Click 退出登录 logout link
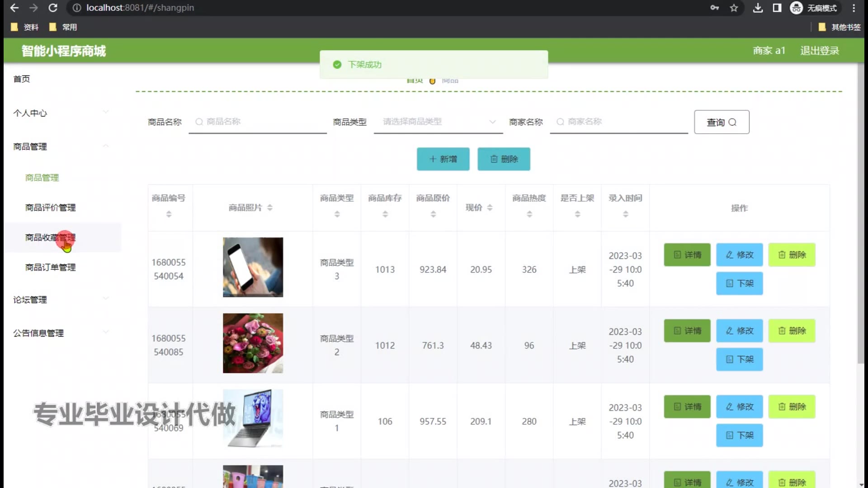 (x=820, y=51)
